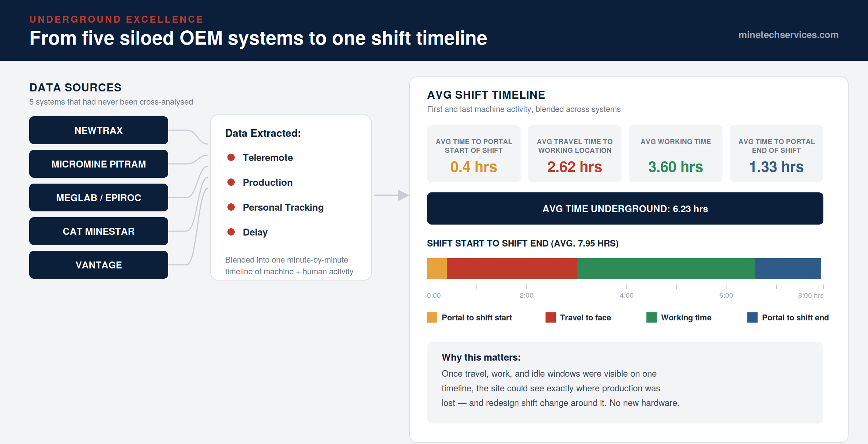Click the Portal to shift end legend label
Screen dimensions: 868x444
tap(795, 317)
